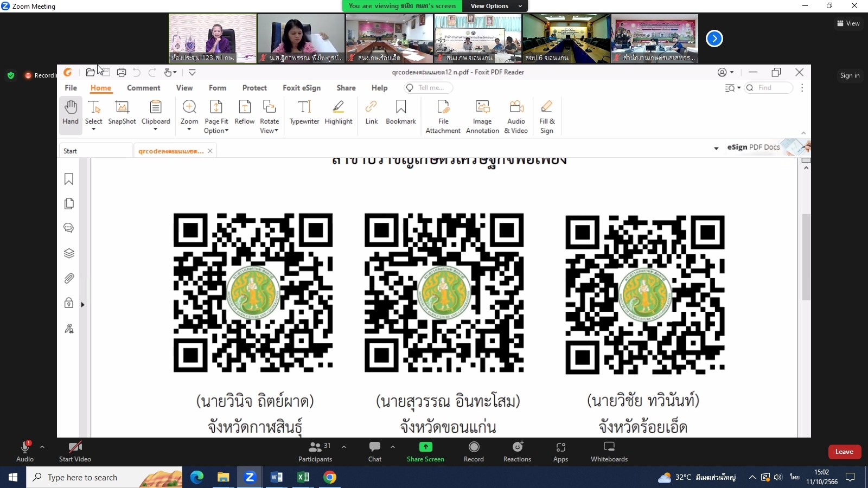This screenshot has height=488, width=868.
Task: Open Foxit account dropdown
Action: 726,72
